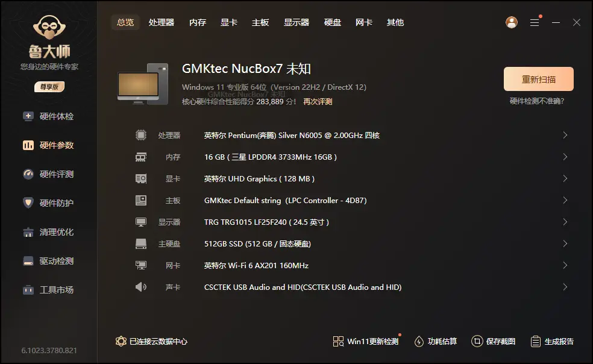
Task: Click the 鲁大师 monkey logo
Action: (x=49, y=28)
